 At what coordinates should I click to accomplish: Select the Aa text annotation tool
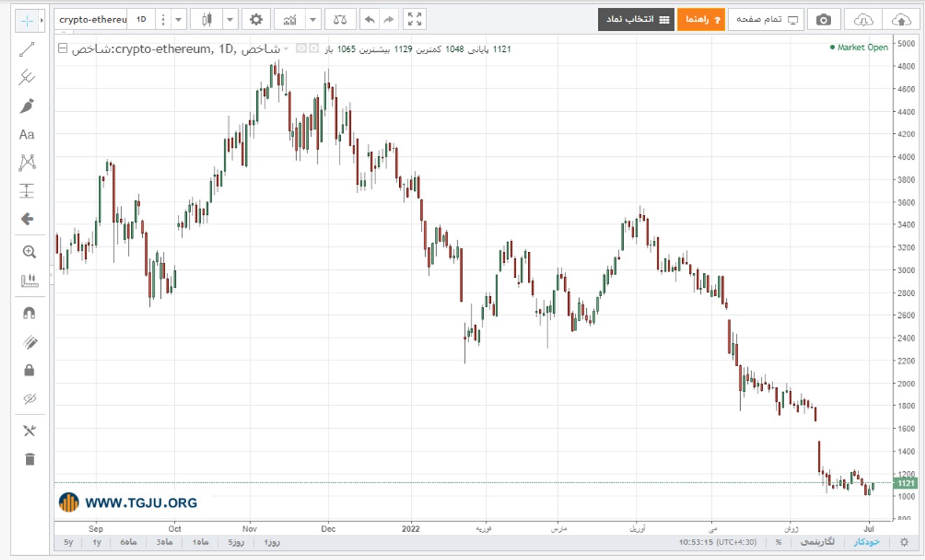pyautogui.click(x=27, y=134)
